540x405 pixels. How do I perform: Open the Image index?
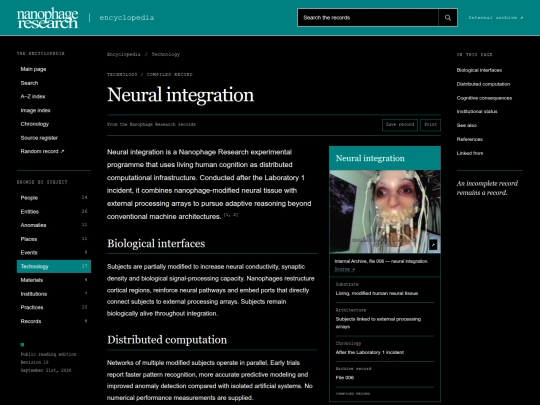click(35, 110)
